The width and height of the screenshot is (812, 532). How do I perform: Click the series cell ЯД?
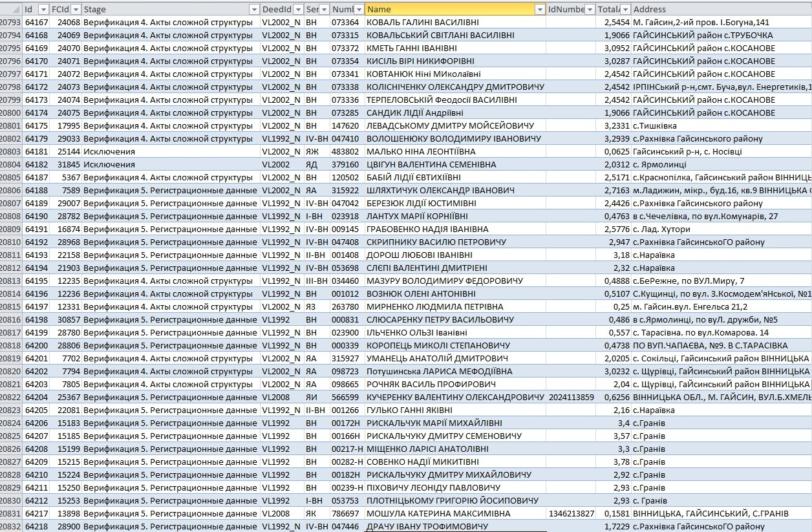317,165
